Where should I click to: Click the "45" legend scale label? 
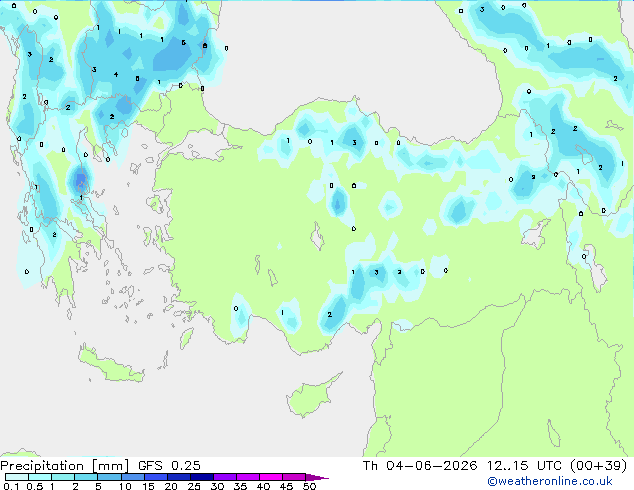point(286,486)
